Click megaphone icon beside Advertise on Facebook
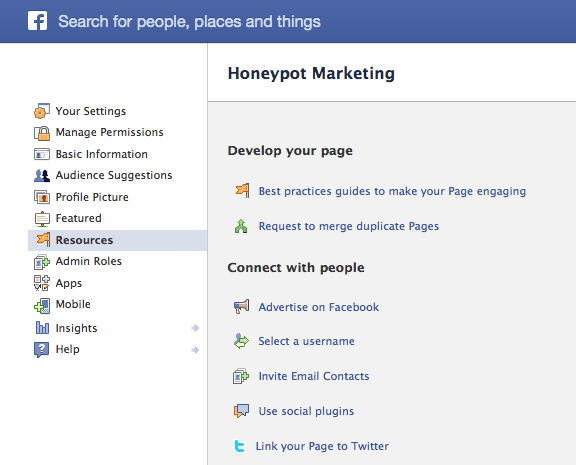The image size is (576, 465). (241, 306)
